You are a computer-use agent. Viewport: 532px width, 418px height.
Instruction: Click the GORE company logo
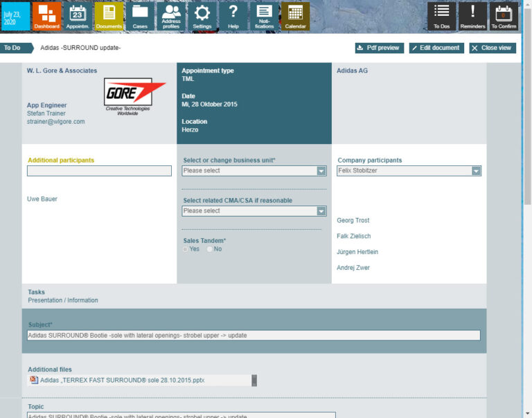pyautogui.click(x=134, y=97)
